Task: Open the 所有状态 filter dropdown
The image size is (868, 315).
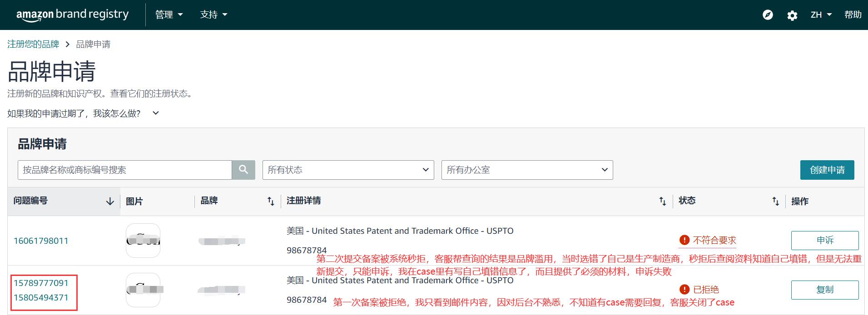Action: [x=348, y=170]
